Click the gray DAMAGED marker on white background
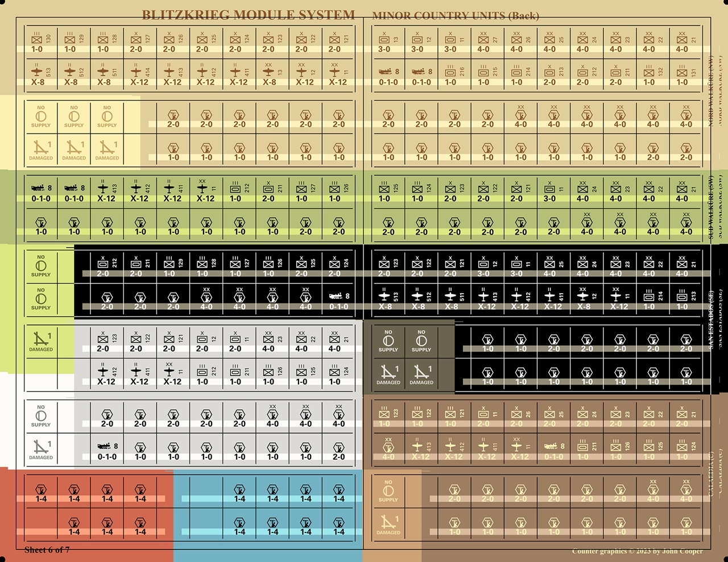Viewport: 728px width, 562px height. [x=41, y=451]
